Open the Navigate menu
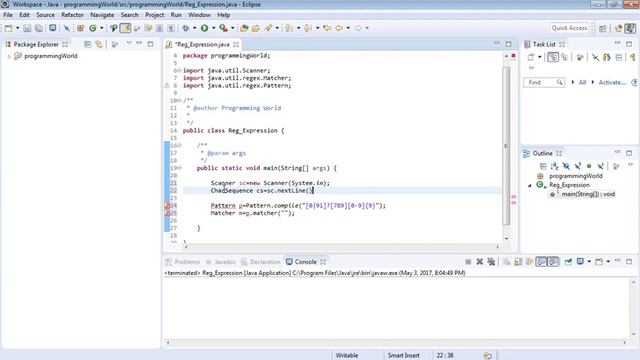Viewport: 640px width, 360px height. [x=102, y=15]
